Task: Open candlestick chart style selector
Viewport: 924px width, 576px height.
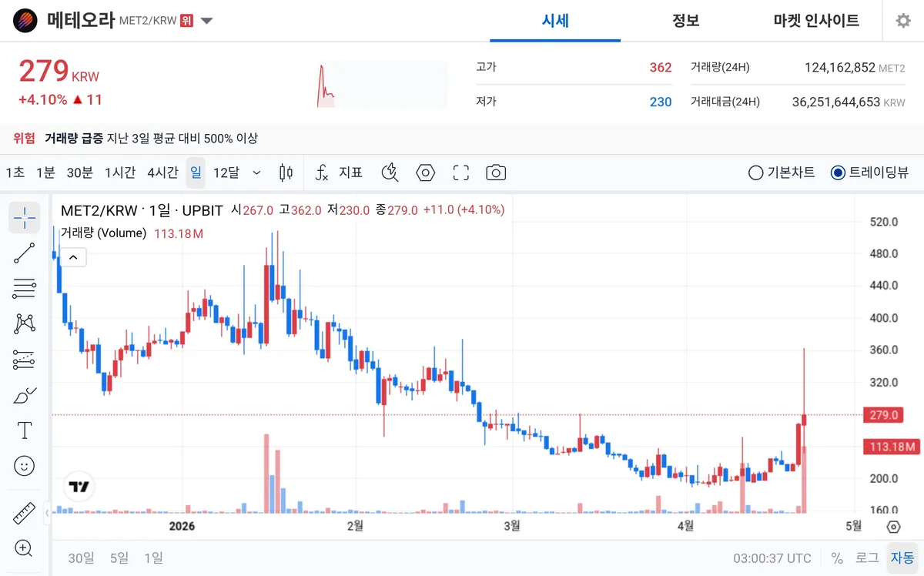Action: (x=286, y=172)
